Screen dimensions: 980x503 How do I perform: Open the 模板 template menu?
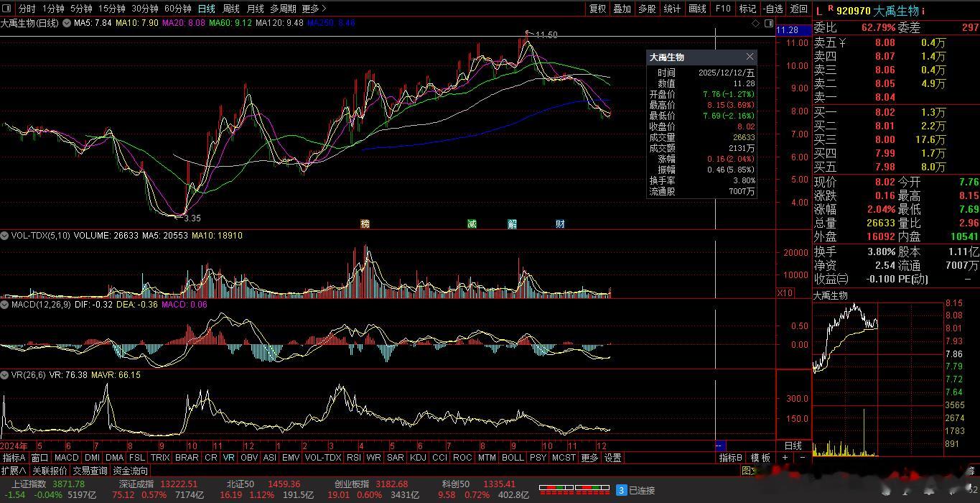761,458
